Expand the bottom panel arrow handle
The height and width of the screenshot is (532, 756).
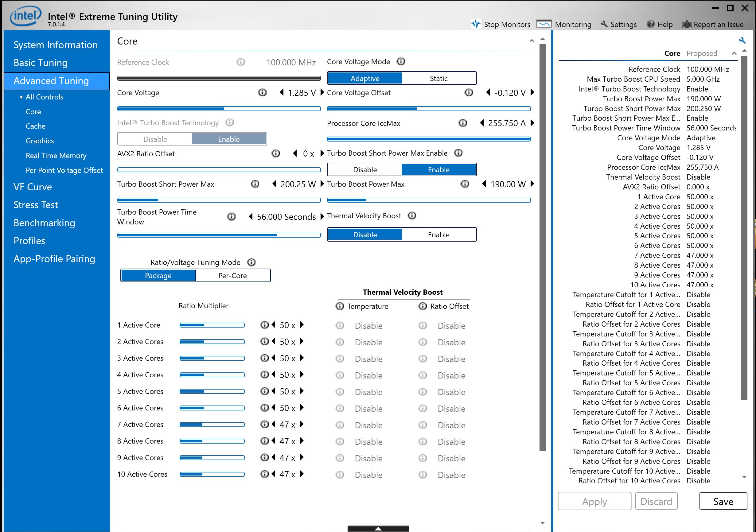pos(378,528)
